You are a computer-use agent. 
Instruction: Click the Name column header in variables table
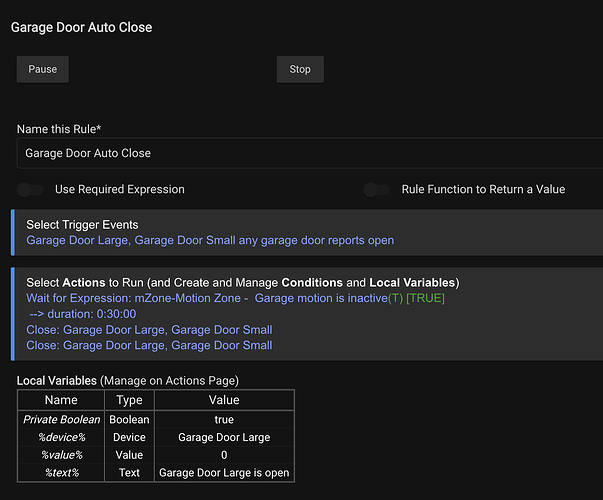tap(61, 400)
